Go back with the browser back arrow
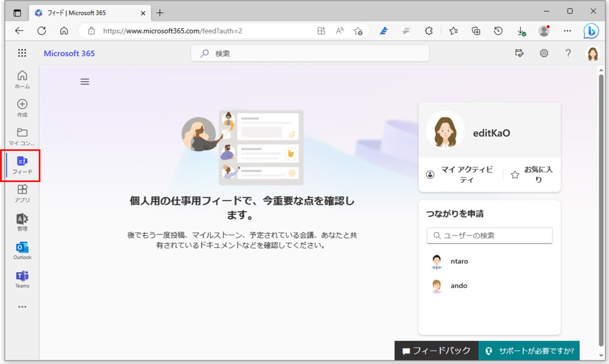 [x=19, y=31]
